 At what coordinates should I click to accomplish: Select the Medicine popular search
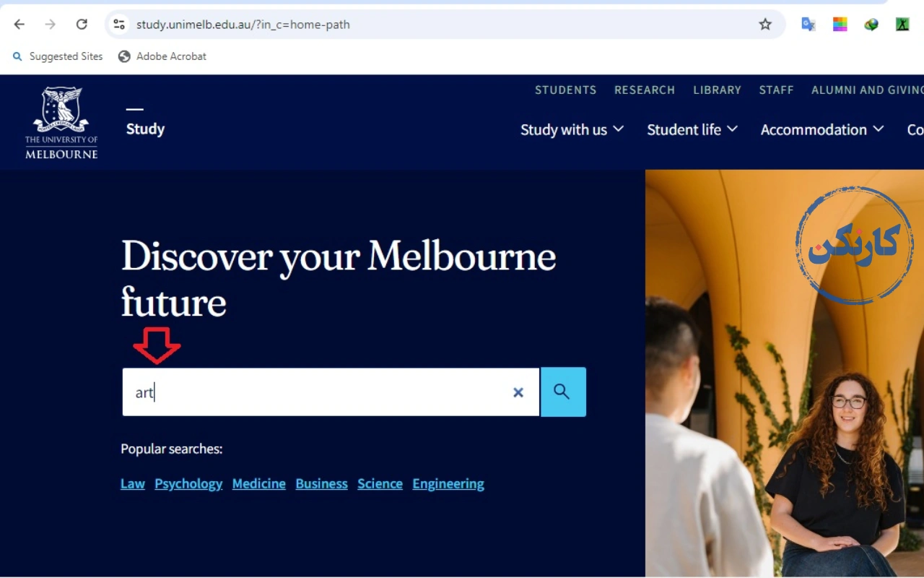(259, 484)
